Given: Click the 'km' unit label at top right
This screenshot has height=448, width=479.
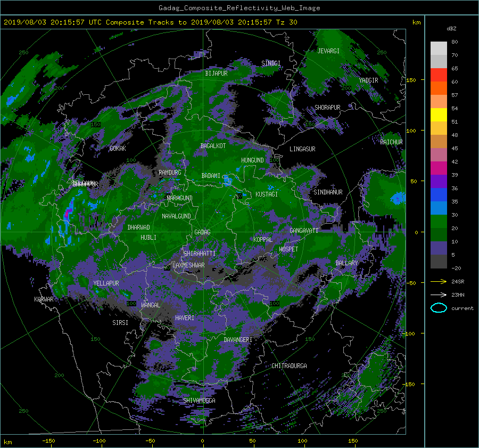Looking at the screenshot, I should 416,22.
